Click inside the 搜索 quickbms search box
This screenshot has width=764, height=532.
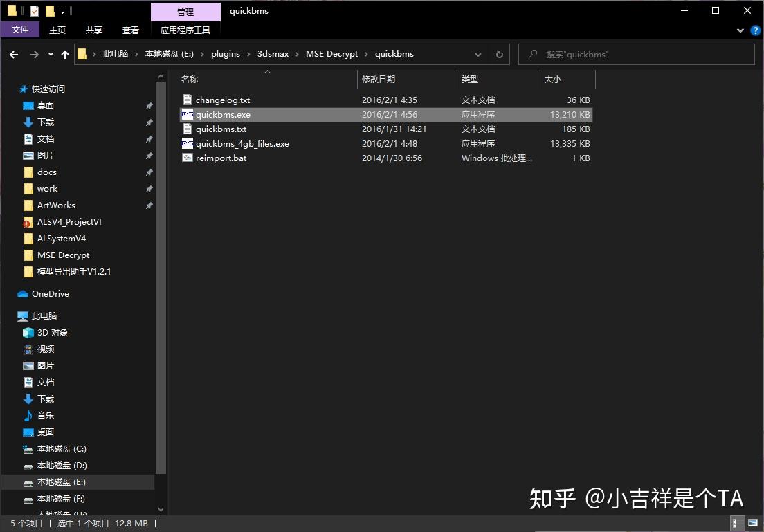click(x=637, y=54)
